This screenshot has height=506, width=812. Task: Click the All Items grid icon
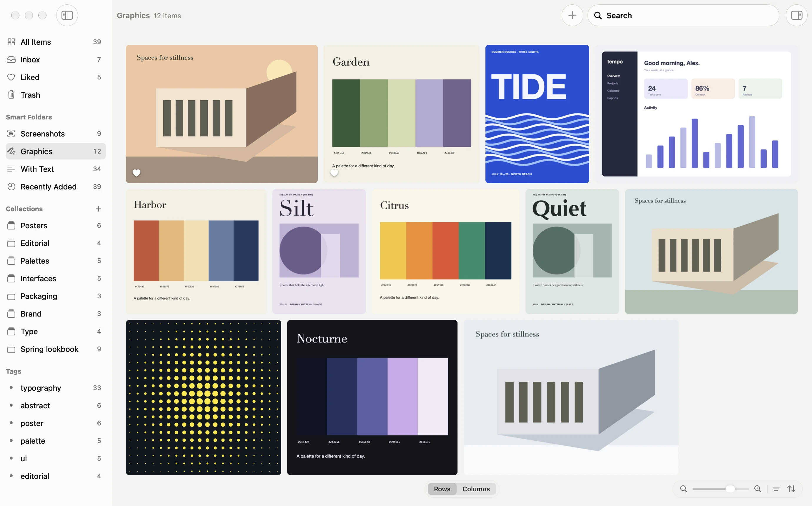(11, 42)
